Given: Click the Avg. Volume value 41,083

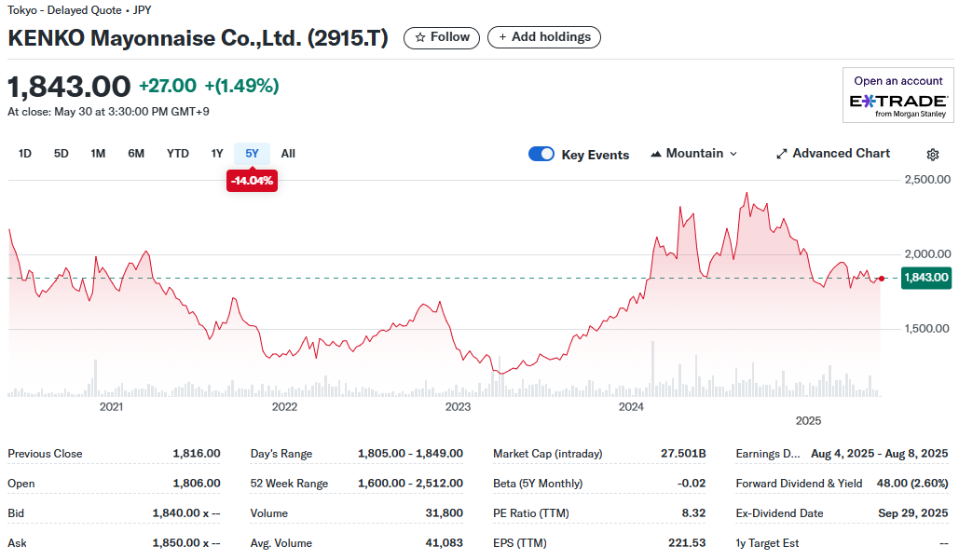Looking at the screenshot, I should pos(444,543).
